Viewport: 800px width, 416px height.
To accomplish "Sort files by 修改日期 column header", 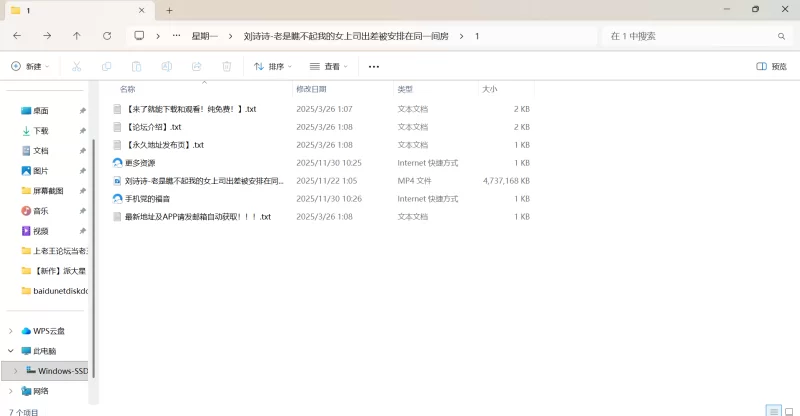I will coord(316,89).
